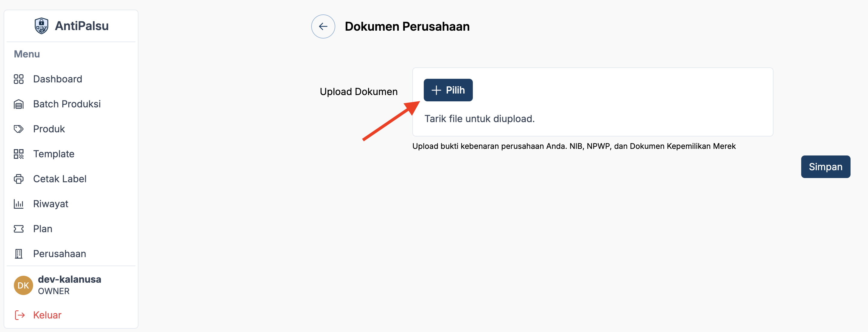
Task: Click the Template QR code icon
Action: (x=19, y=154)
